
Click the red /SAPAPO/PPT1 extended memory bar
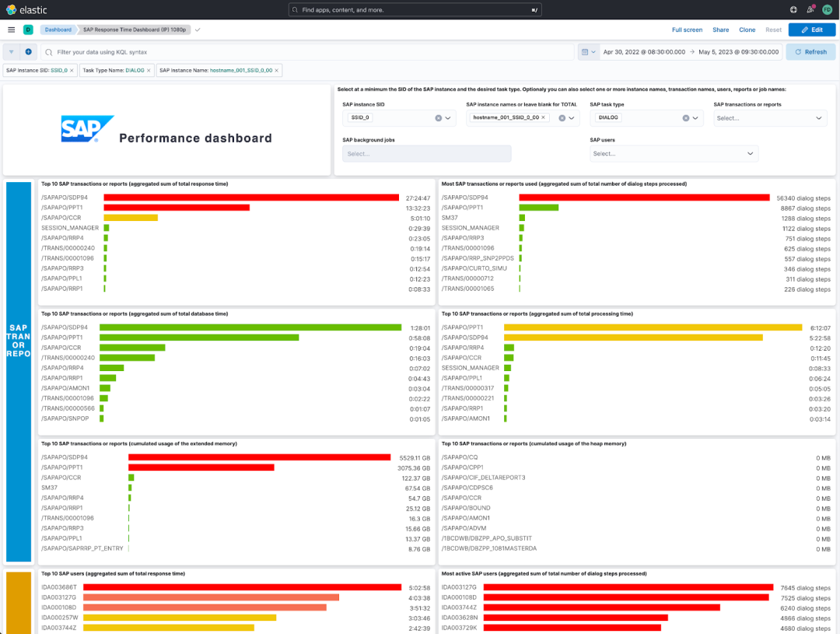[201, 468]
